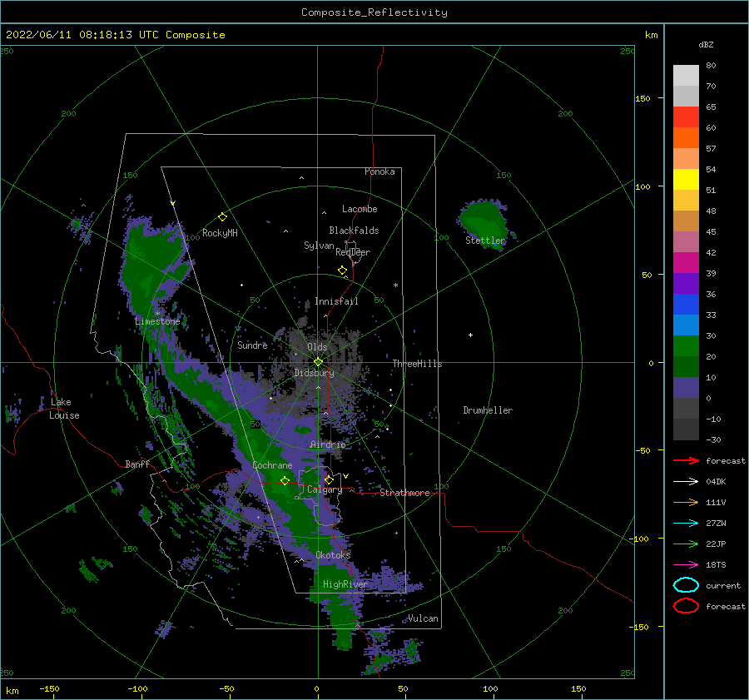Click the white plus marker north of Drumheller

pos(470,335)
